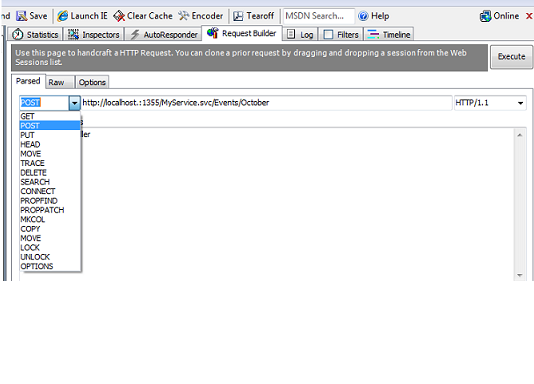Click the Execute button

click(511, 57)
